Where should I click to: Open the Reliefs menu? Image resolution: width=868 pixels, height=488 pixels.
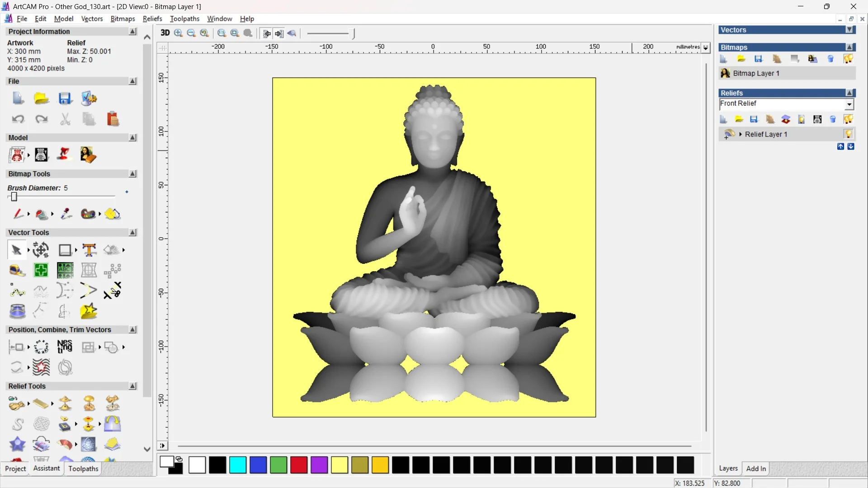[152, 19]
